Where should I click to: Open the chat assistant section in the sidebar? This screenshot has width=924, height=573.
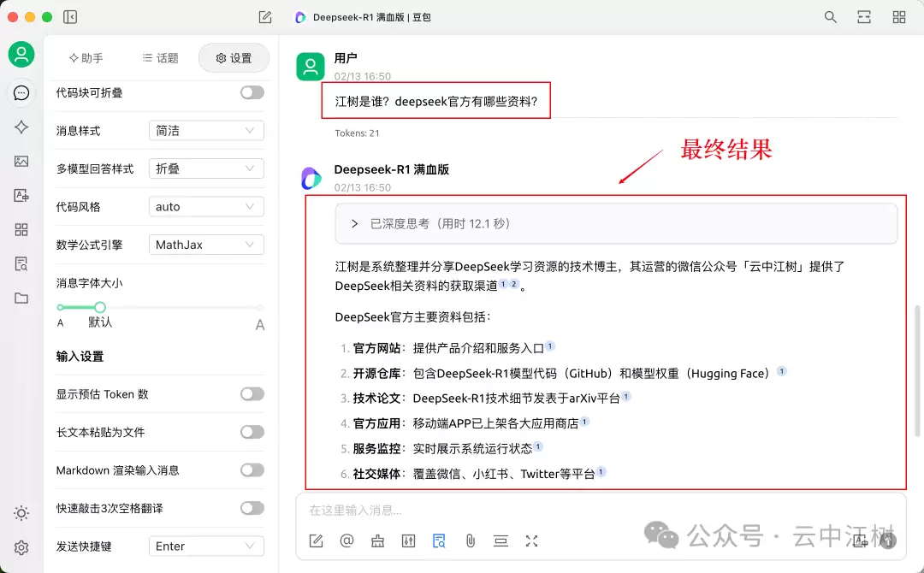(21, 93)
